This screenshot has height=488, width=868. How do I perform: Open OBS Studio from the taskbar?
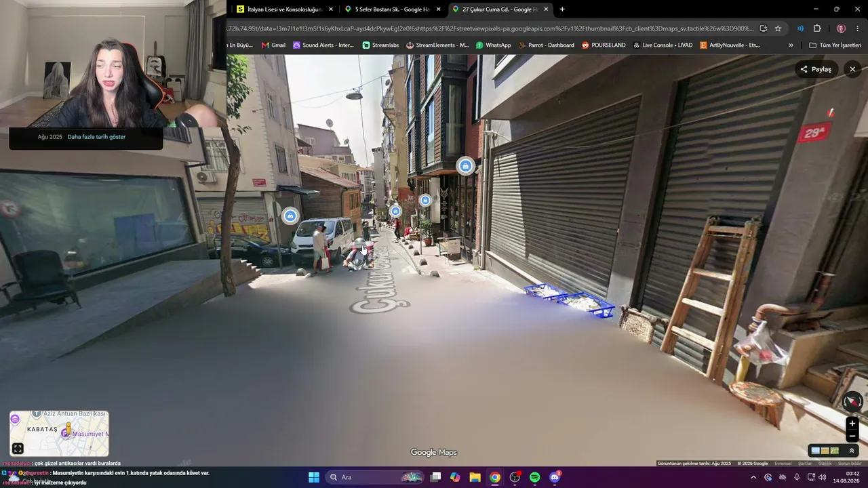(515, 477)
